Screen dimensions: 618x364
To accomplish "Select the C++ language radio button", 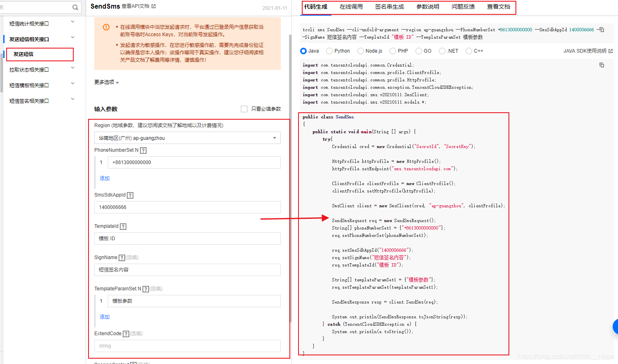I will click(469, 51).
